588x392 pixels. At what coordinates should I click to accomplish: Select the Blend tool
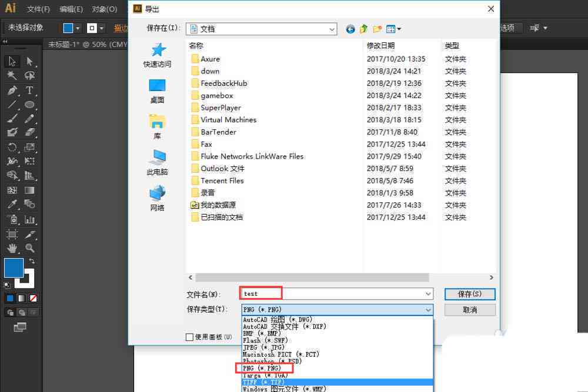coord(29,205)
